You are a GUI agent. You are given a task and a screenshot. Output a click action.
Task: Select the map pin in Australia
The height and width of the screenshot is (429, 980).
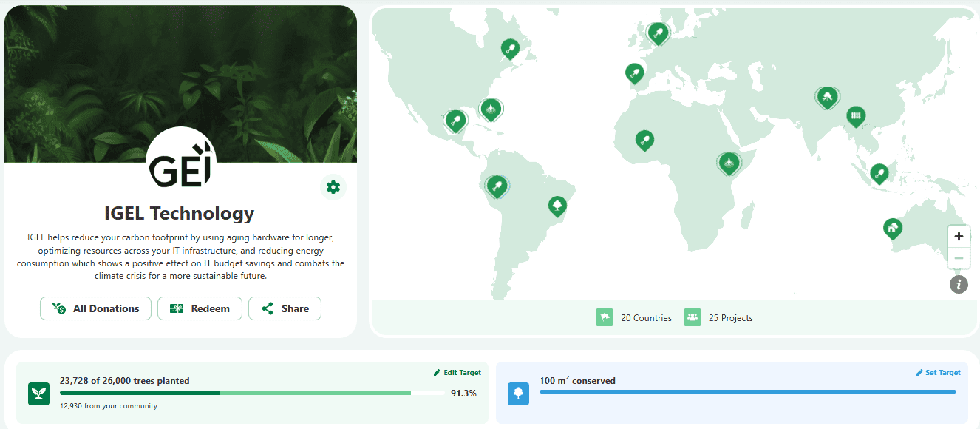click(893, 228)
